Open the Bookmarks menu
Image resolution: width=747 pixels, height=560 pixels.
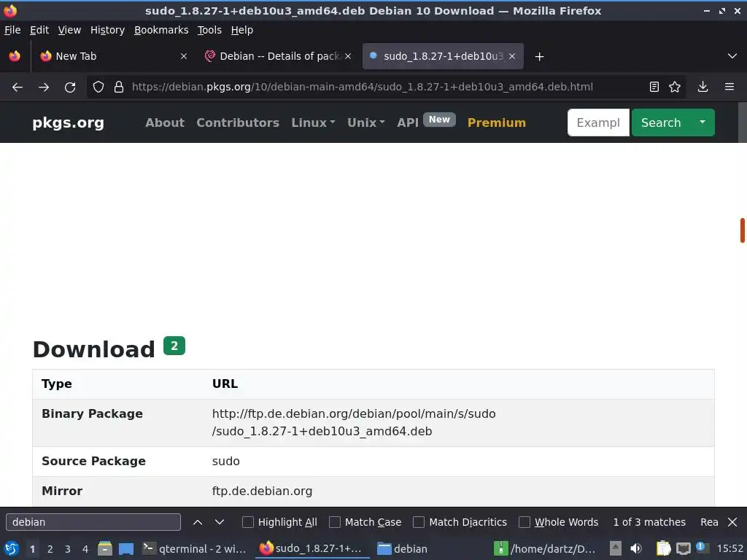point(161,30)
